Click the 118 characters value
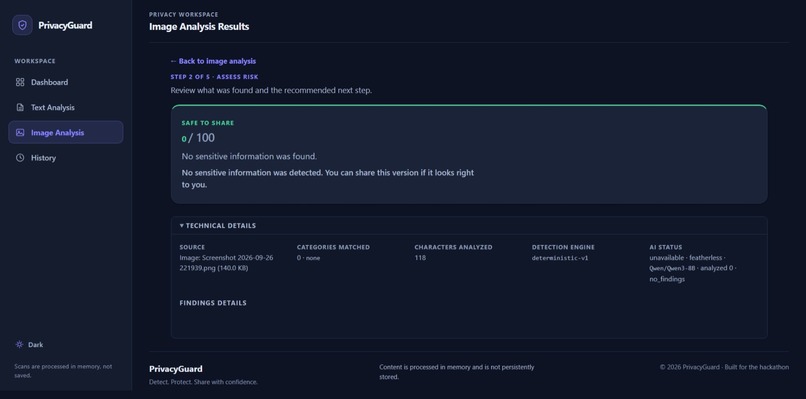The height and width of the screenshot is (399, 806). click(420, 258)
